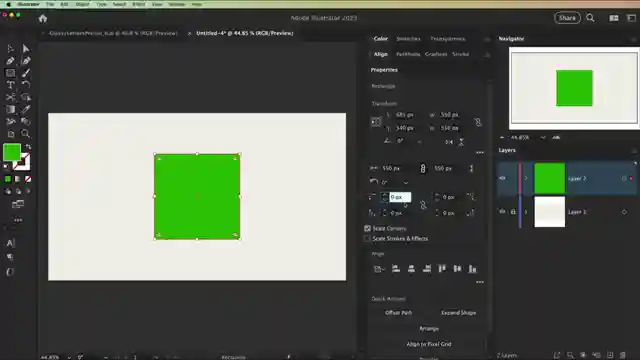This screenshot has width=640, height=360.
Task: Open Navigator zoom level dropdown
Action: pyautogui.click(x=543, y=138)
